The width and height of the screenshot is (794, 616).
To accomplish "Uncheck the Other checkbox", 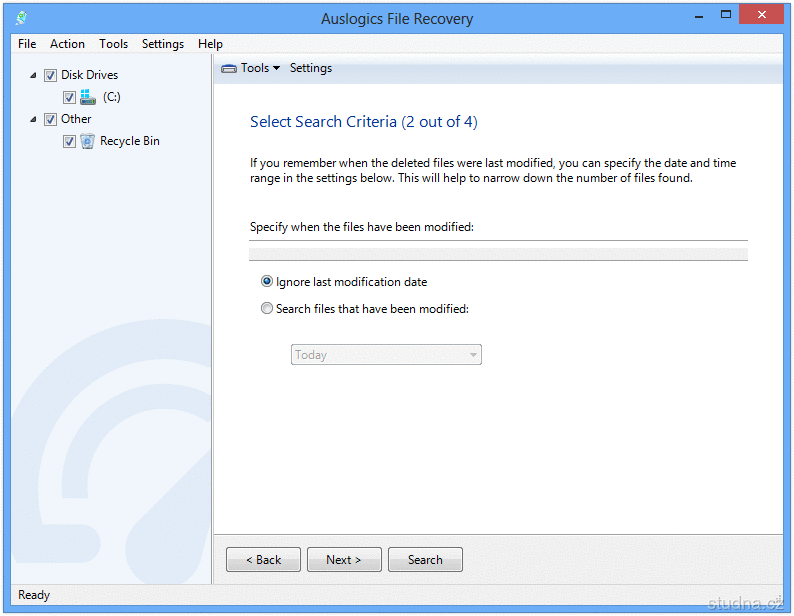I will tap(50, 120).
